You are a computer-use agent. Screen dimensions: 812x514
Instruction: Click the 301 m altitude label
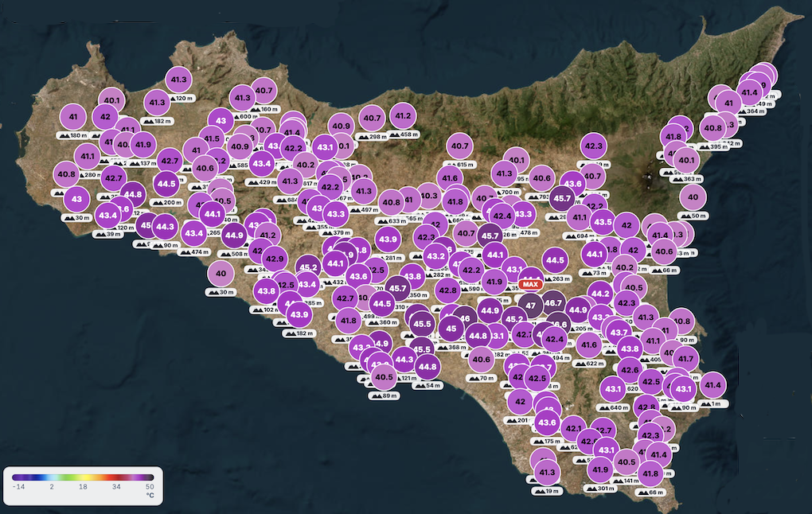tap(601, 488)
